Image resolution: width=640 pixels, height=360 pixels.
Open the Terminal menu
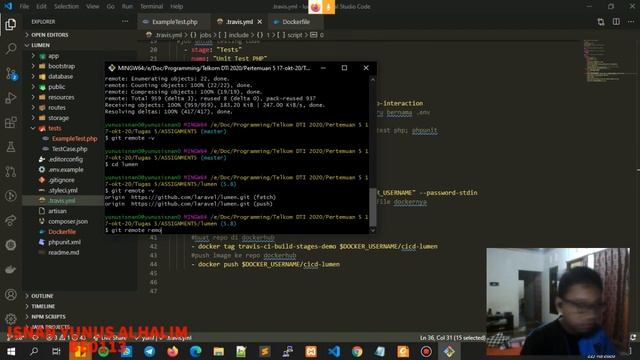[151, 7]
